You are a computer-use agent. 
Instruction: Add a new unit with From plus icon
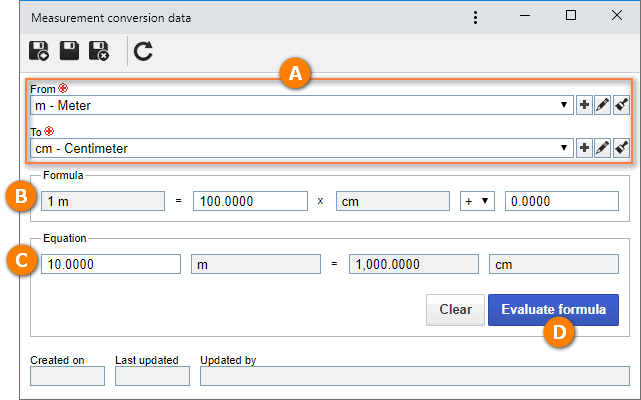click(584, 105)
